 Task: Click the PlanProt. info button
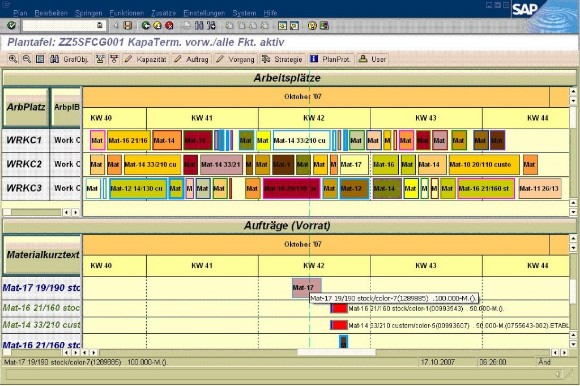[x=330, y=59]
